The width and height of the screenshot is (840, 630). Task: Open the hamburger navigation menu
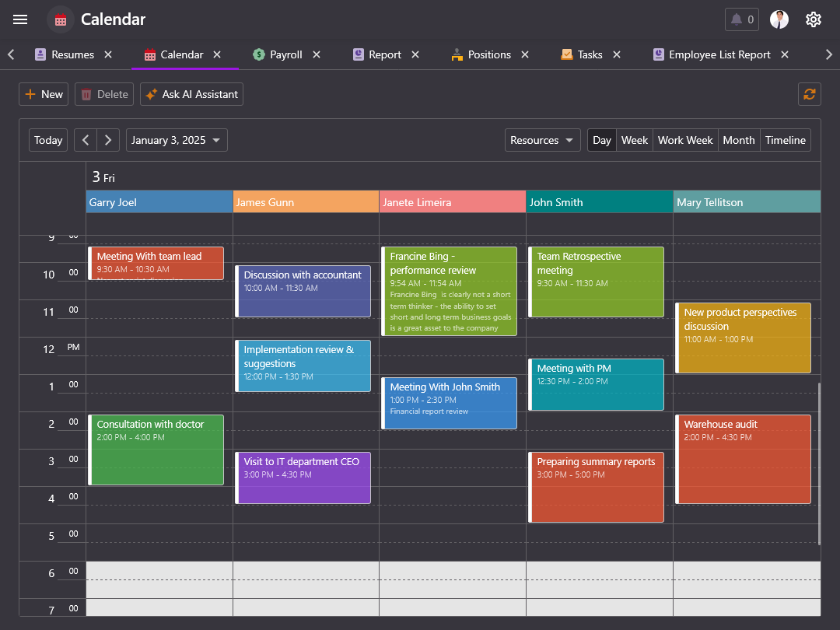pyautogui.click(x=20, y=19)
